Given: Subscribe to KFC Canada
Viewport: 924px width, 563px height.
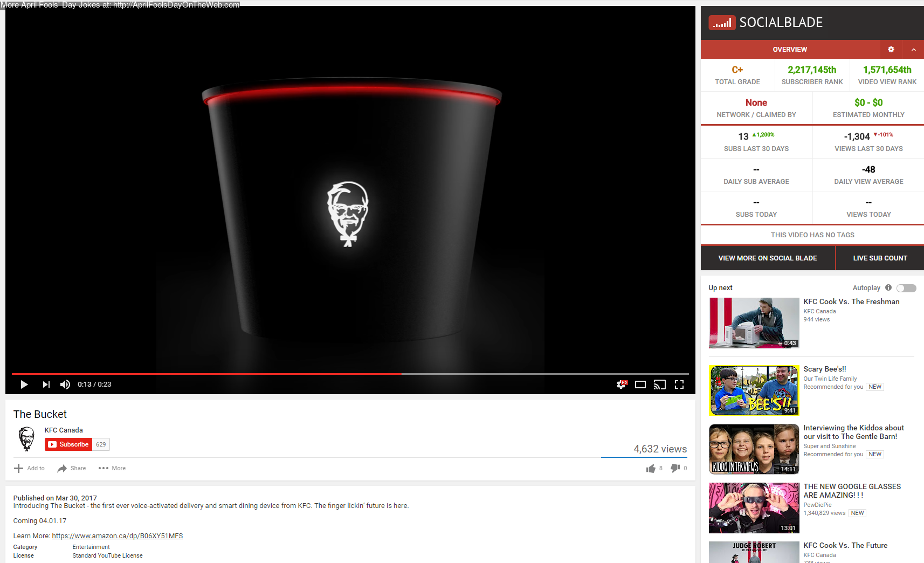Looking at the screenshot, I should (x=68, y=444).
